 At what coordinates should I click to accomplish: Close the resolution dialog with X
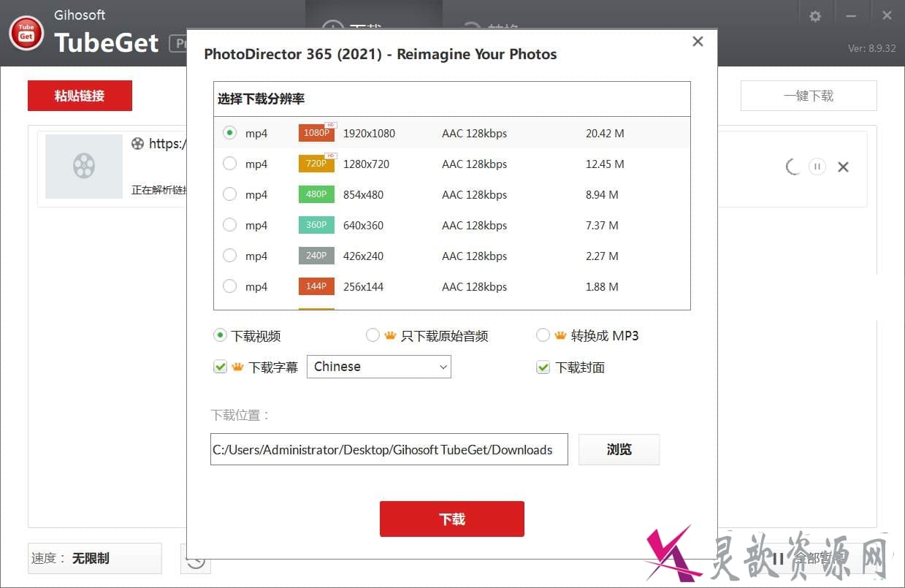tap(698, 42)
